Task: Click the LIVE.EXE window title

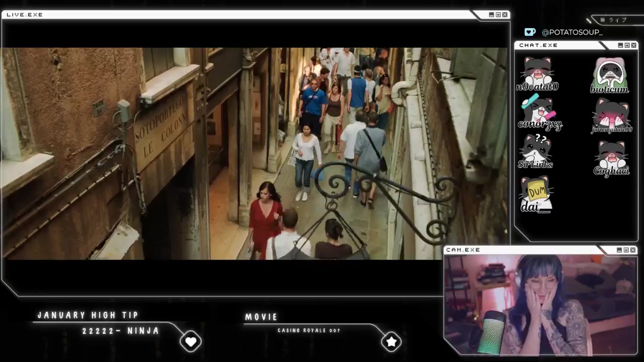Action: (25, 15)
